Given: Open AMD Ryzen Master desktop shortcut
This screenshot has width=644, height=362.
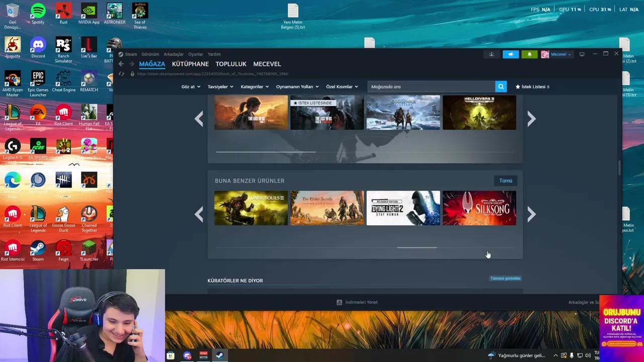Looking at the screenshot, I should click(x=13, y=84).
